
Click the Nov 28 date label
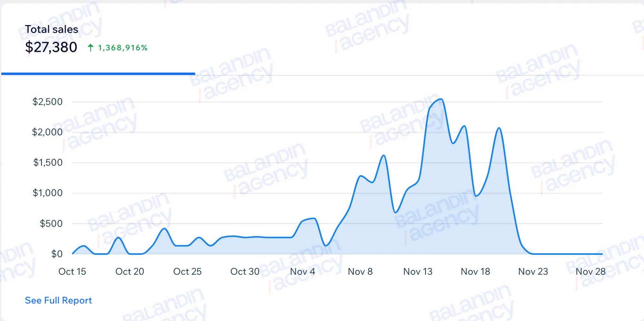tap(591, 271)
